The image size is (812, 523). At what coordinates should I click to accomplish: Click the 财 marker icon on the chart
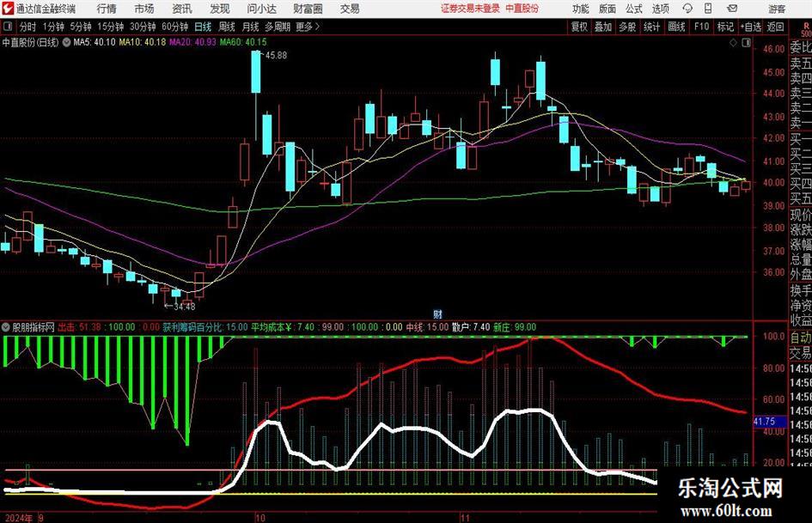point(437,313)
